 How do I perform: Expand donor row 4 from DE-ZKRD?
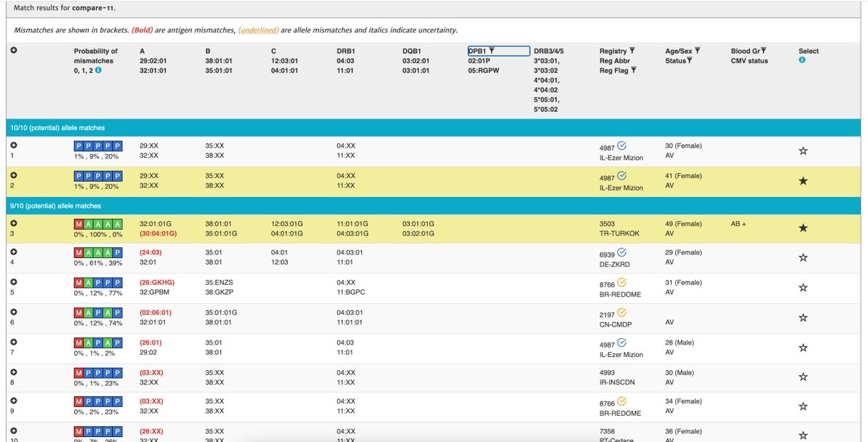pyautogui.click(x=14, y=252)
